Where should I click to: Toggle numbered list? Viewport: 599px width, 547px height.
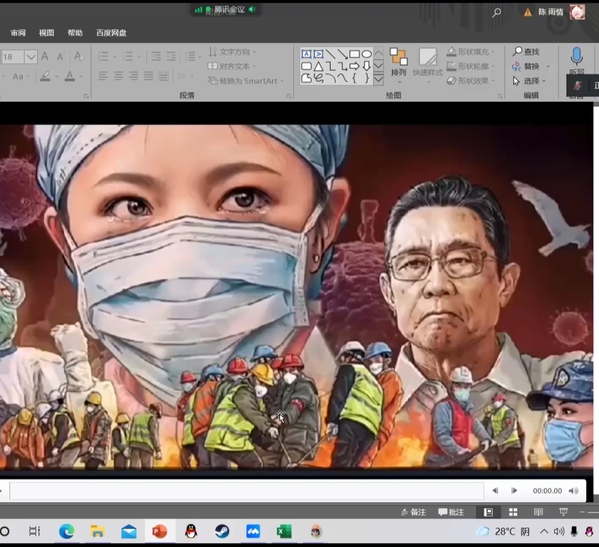point(128,57)
